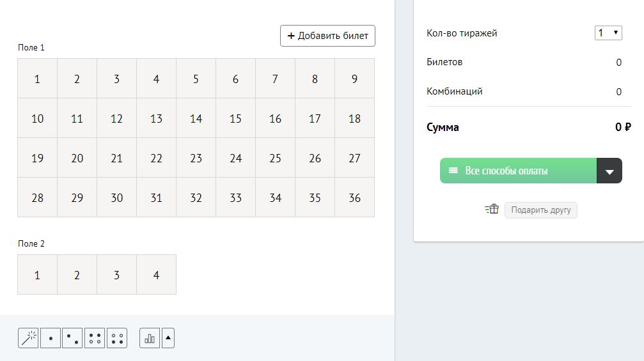Click the four dots icon with filled top row
Image resolution: width=644 pixels, height=361 pixels.
coord(95,338)
